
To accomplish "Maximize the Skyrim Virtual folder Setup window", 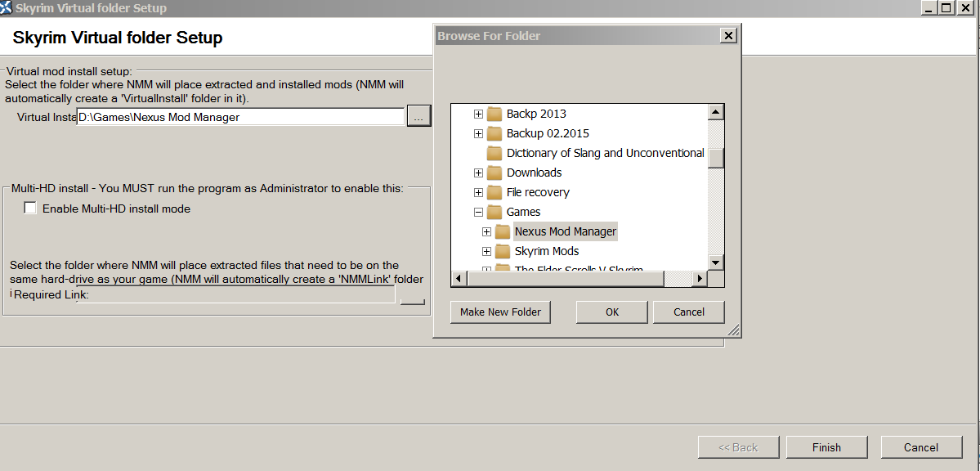I will 946,8.
